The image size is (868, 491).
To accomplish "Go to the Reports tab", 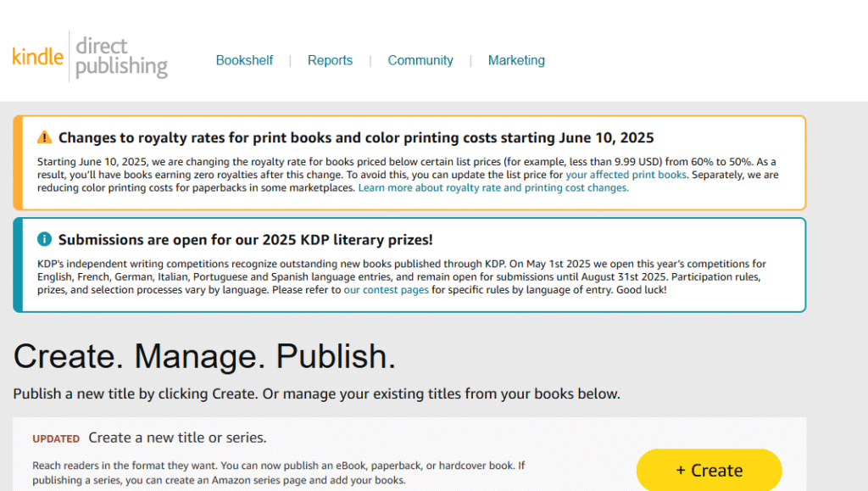I will (x=330, y=60).
